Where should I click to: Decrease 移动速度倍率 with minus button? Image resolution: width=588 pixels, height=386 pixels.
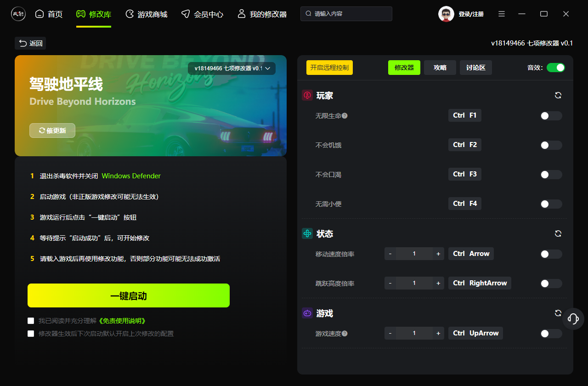coord(390,254)
